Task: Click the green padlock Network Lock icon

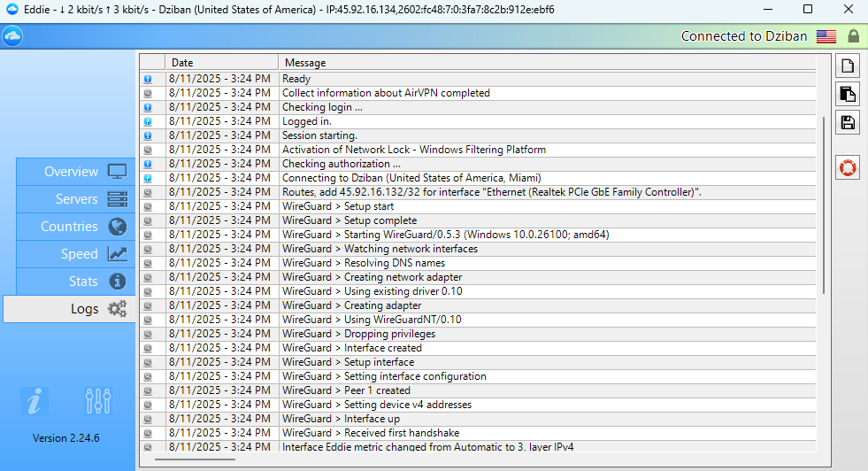Action: (x=854, y=36)
